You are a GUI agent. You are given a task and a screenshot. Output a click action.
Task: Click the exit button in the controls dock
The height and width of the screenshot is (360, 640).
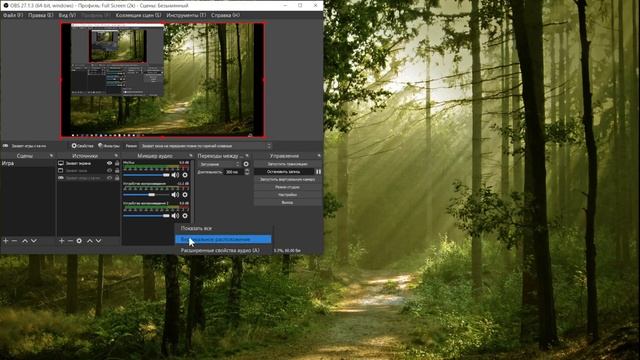[287, 202]
